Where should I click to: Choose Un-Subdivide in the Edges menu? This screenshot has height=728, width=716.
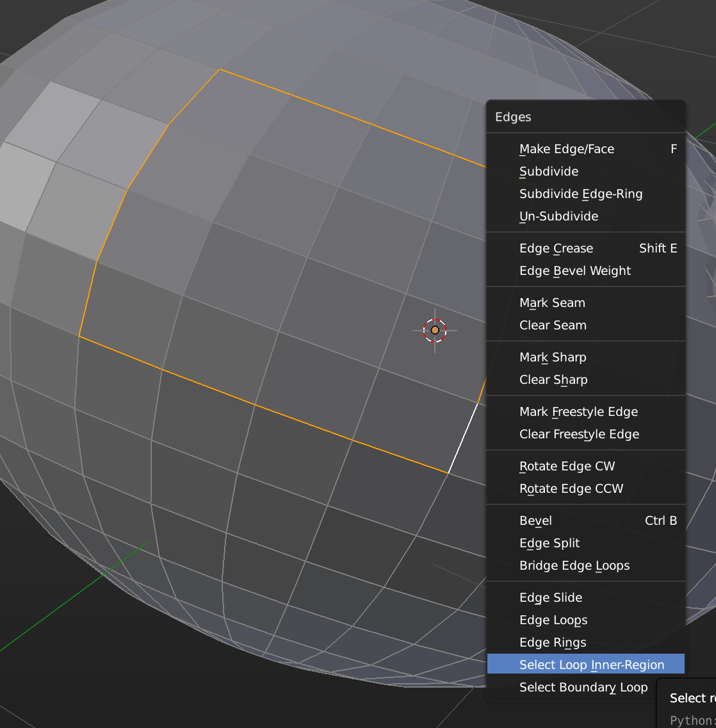point(585,217)
